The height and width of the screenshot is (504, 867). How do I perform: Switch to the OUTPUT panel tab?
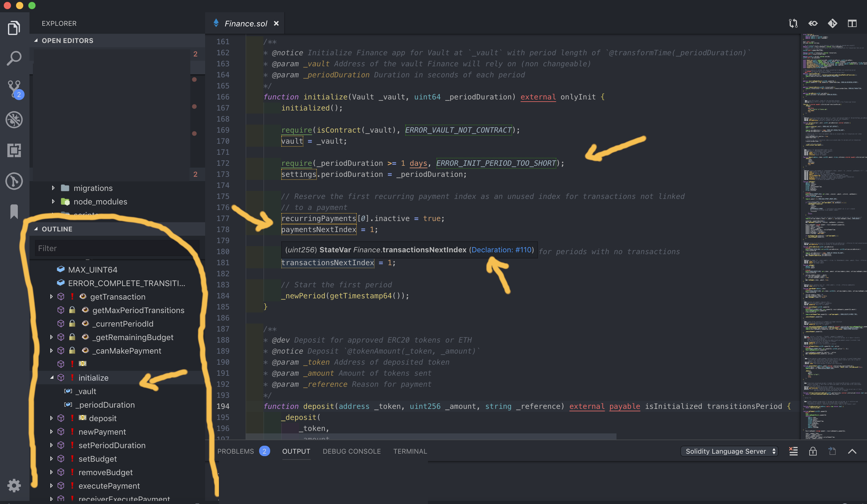click(x=296, y=451)
